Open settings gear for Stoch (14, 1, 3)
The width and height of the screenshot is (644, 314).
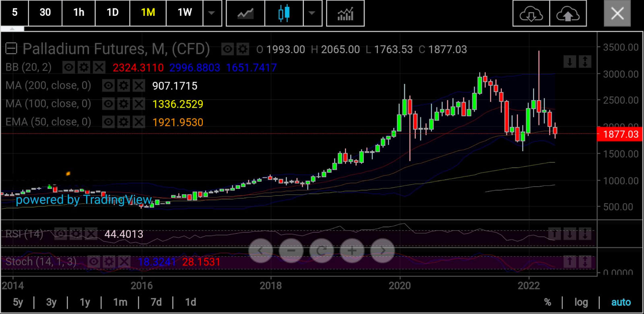click(109, 262)
